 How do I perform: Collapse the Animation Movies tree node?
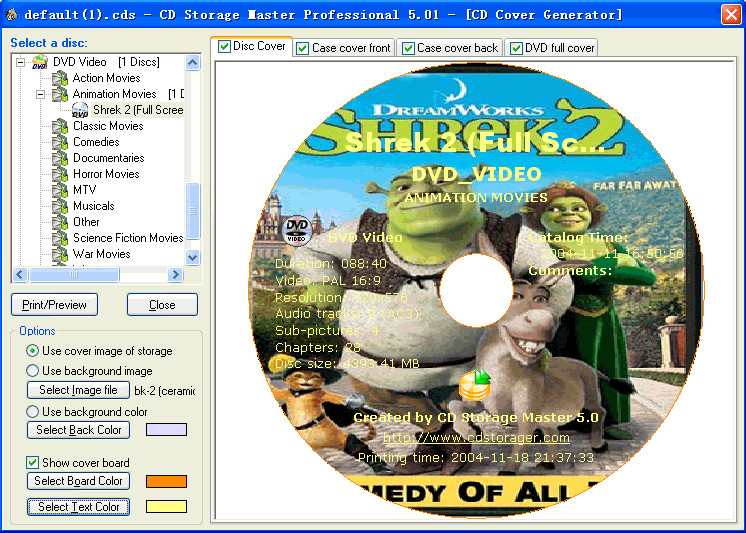[40, 94]
